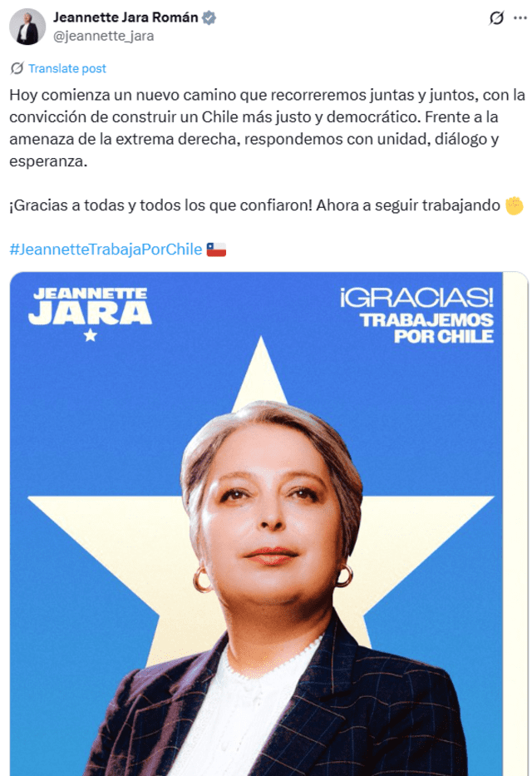Open the #JeannetteTrabajaPorChile hashtag
Viewport: 532px width, 776px height.
click(x=106, y=249)
